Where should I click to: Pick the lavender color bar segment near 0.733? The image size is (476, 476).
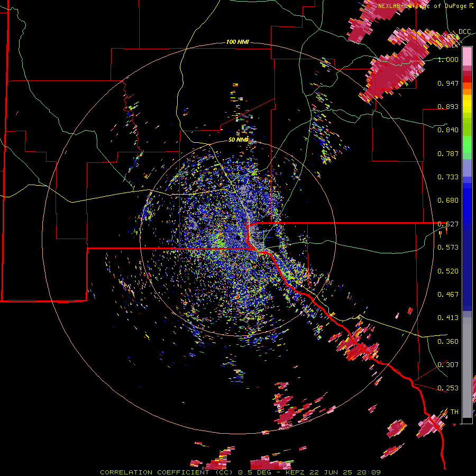(x=467, y=168)
